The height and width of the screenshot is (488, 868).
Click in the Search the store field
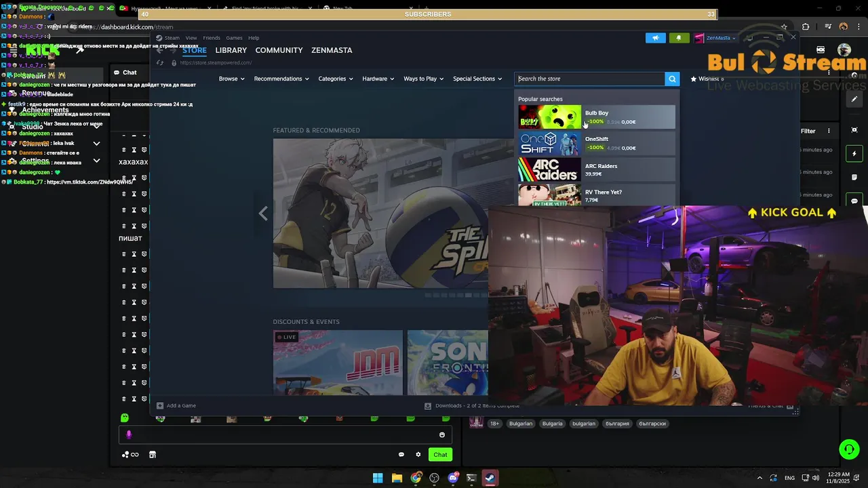coord(589,79)
